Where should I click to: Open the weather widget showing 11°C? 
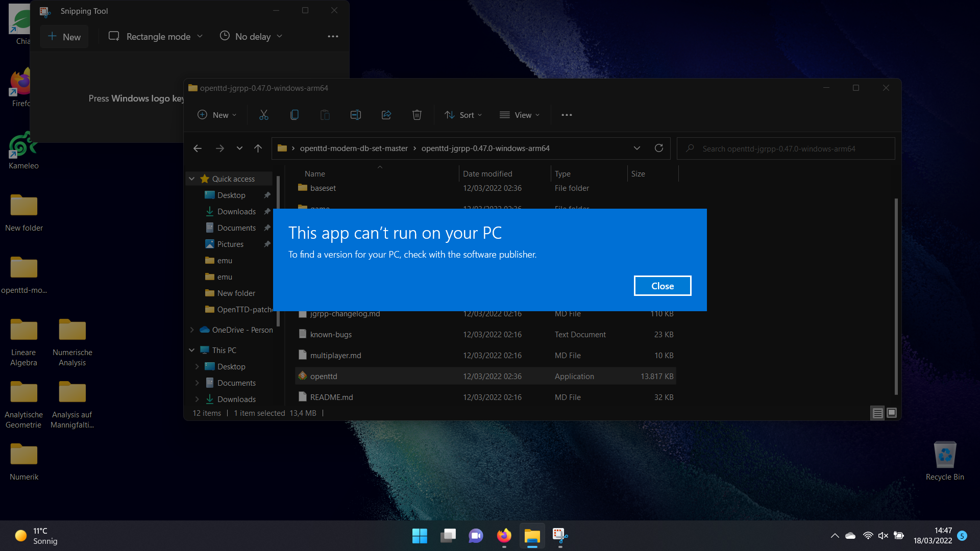coord(36,536)
